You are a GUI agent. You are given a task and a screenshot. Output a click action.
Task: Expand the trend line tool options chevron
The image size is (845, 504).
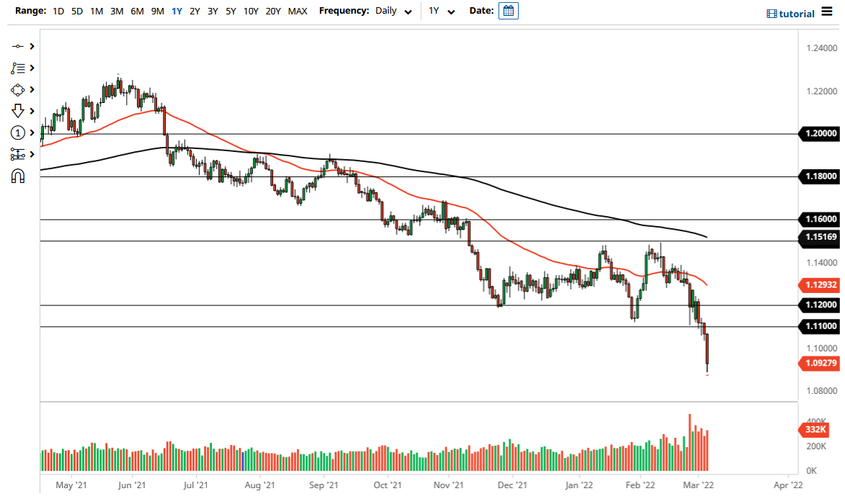tap(32, 45)
